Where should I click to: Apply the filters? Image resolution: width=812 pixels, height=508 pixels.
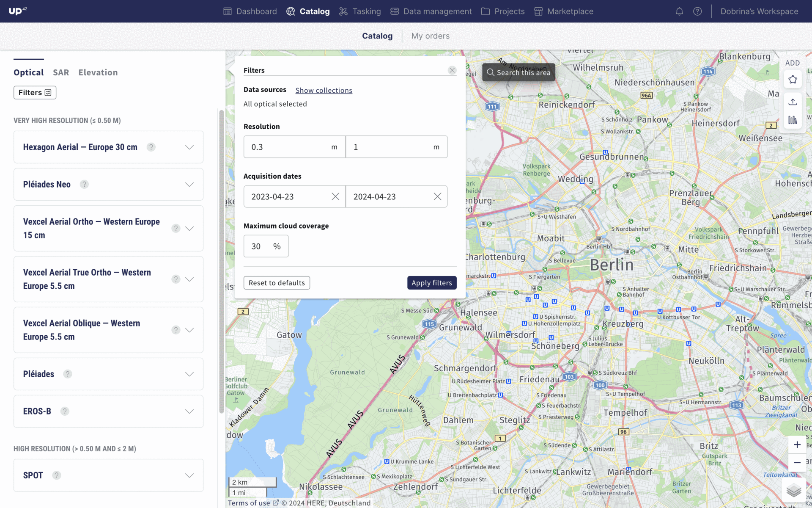click(432, 283)
